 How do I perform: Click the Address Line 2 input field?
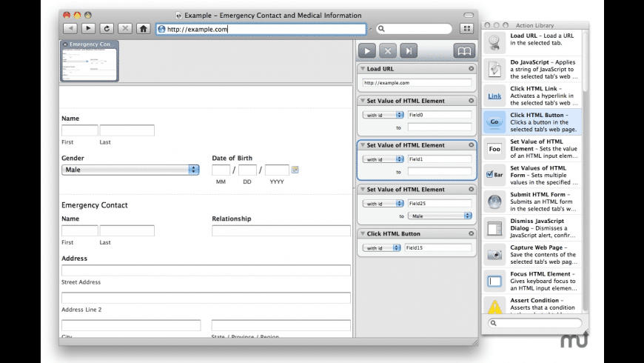tap(207, 298)
